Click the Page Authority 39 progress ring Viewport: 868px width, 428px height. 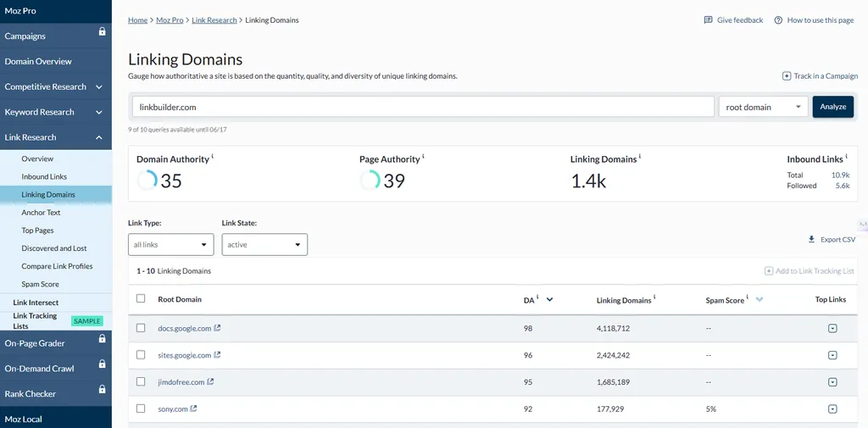tap(370, 181)
